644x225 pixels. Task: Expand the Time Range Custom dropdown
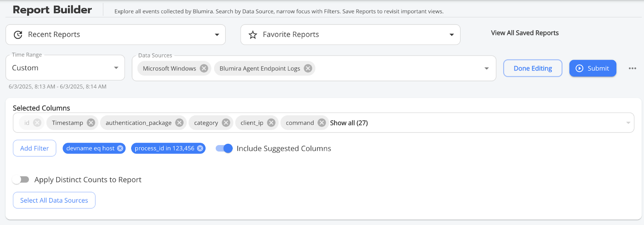65,68
